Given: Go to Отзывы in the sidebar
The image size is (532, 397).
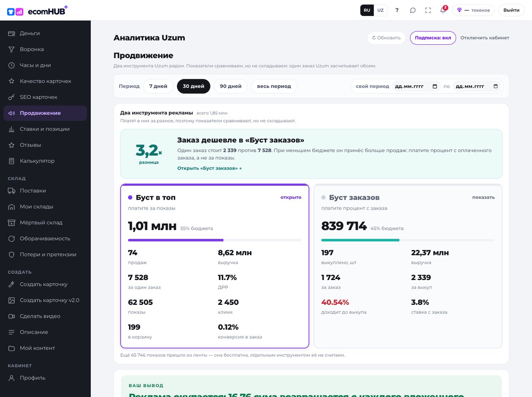Looking at the screenshot, I should click(x=45, y=145).
